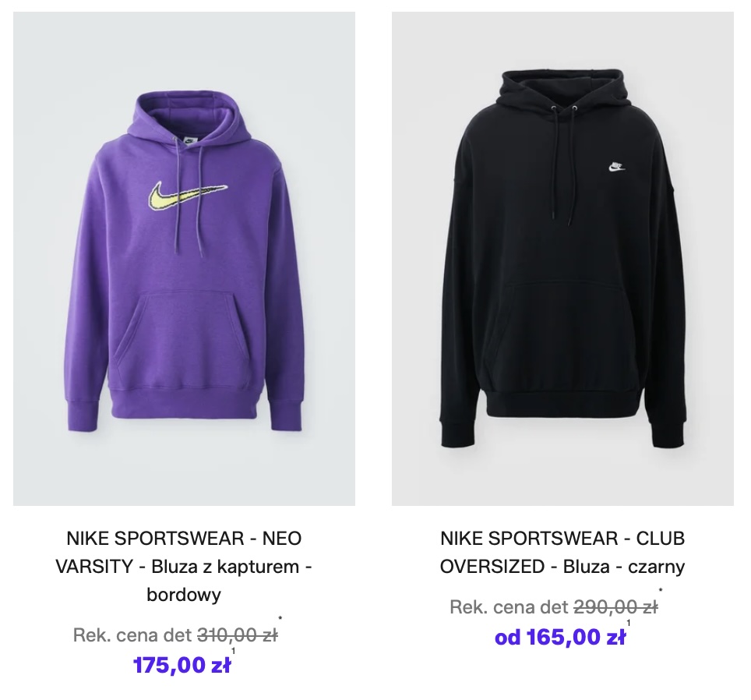Click the small white Nike logo on black hoodie
Viewport: 751px width, 700px height.
(616, 166)
